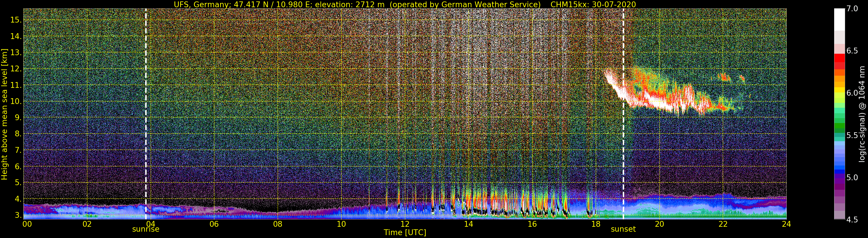Viewport: 868px width, 238px height.
Task: Click the white dashed sunset line
Action: (x=623, y=114)
